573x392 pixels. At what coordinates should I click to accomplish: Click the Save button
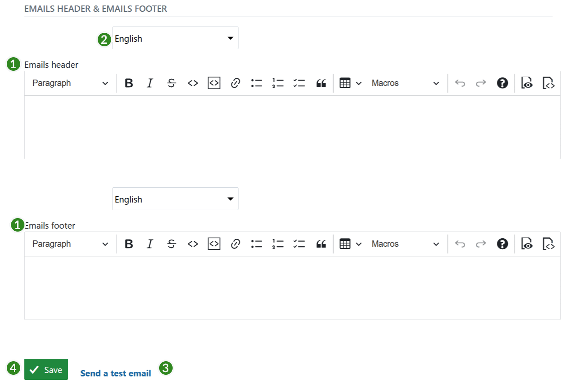click(x=46, y=369)
